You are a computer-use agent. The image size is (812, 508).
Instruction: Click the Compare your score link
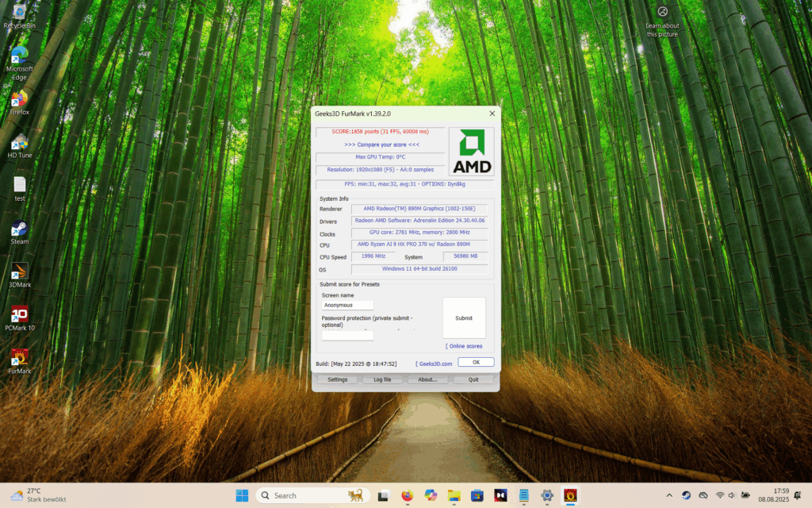click(x=381, y=144)
